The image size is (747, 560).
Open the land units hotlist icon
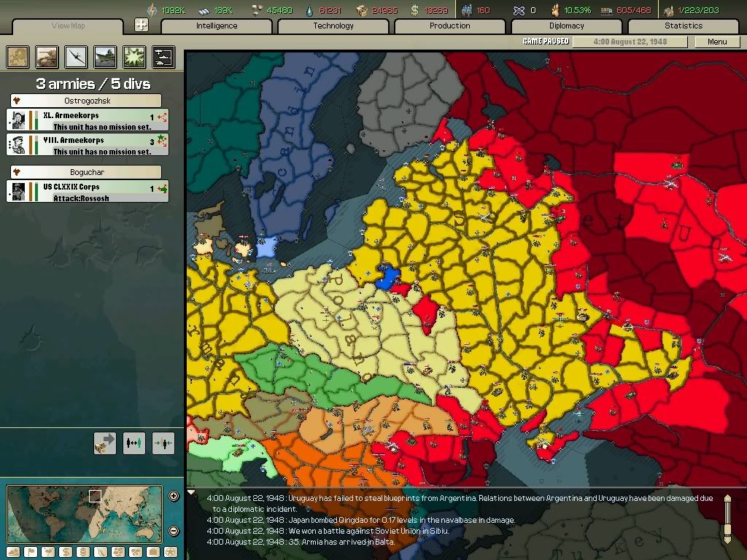(47, 57)
